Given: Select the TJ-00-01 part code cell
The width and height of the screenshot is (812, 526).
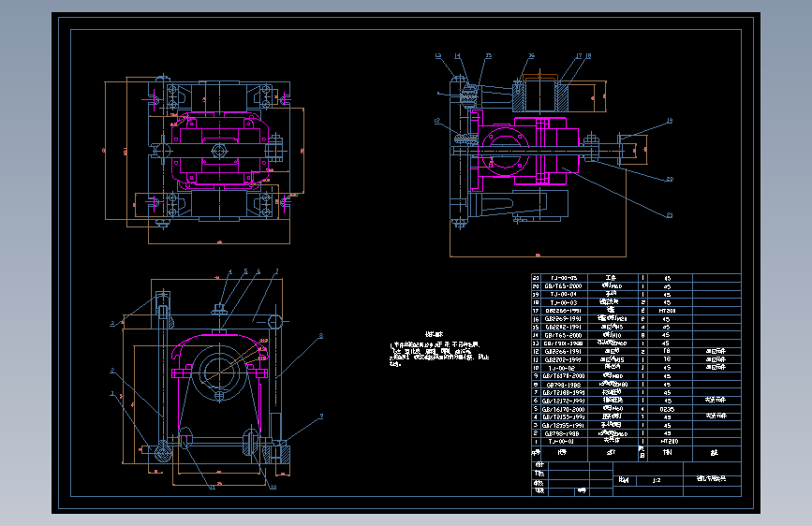Looking at the screenshot, I should pos(564,442).
